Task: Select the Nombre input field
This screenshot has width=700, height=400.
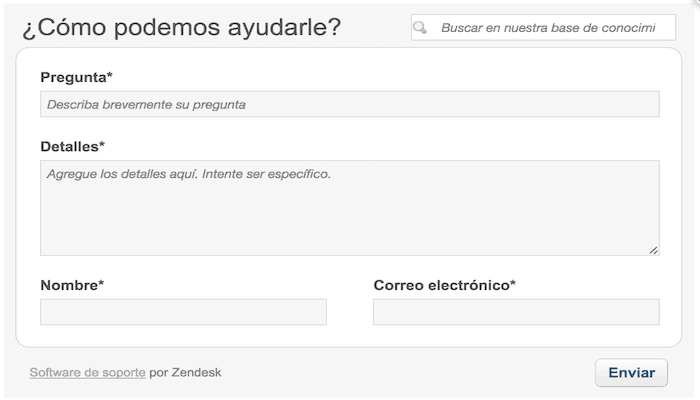Action: coord(183,312)
